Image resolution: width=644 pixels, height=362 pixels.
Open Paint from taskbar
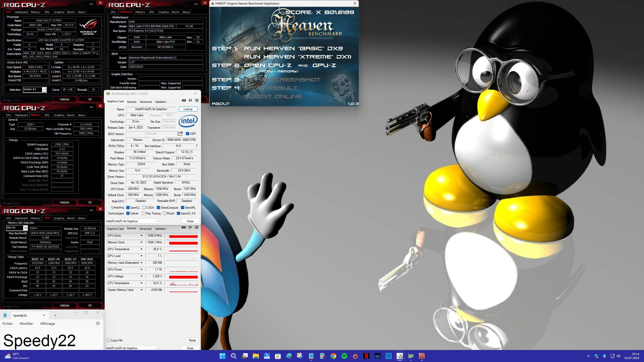[289, 356]
